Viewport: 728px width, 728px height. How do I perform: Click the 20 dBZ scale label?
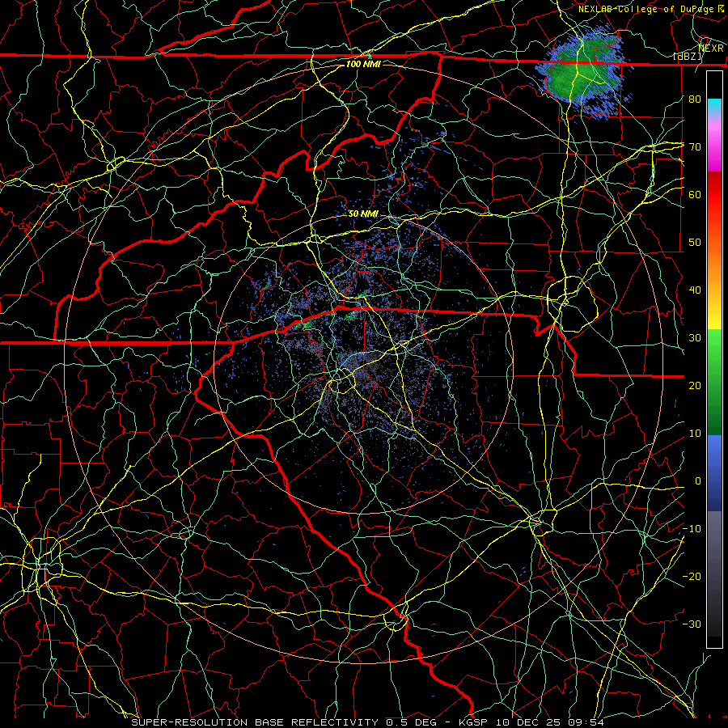pos(695,386)
